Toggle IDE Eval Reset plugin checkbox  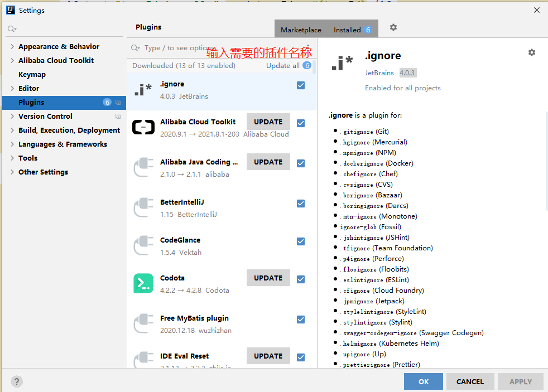[301, 357]
